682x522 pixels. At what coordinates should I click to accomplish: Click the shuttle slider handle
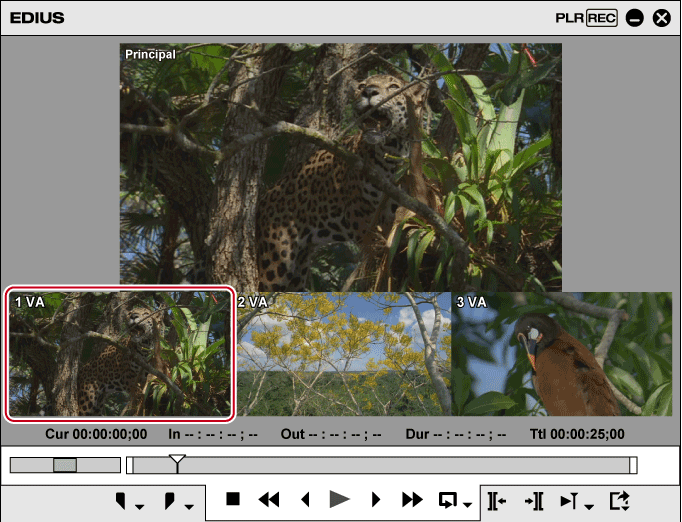65,465
